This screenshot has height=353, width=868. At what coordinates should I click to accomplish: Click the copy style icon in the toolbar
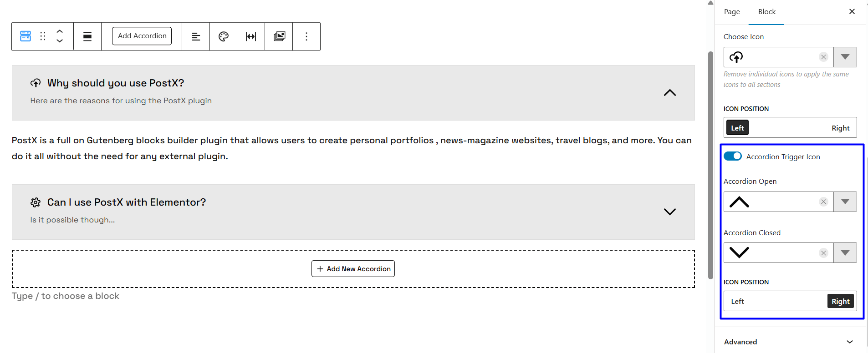279,36
